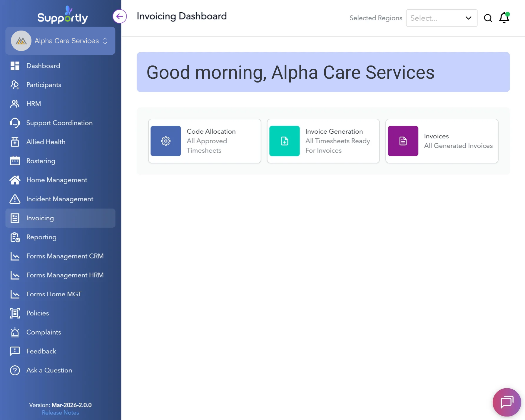Image resolution: width=525 pixels, height=420 pixels.
Task: Open the Release Notes link
Action: click(x=60, y=413)
